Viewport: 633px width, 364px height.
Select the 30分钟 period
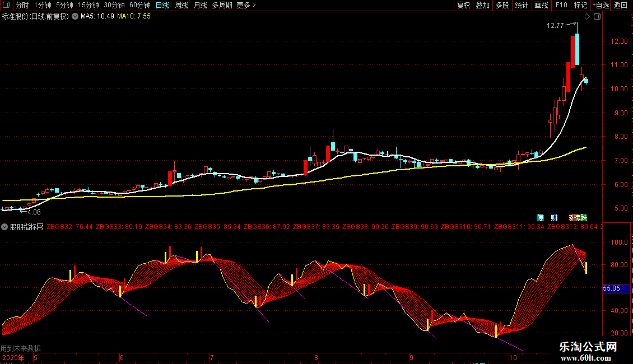click(x=114, y=5)
